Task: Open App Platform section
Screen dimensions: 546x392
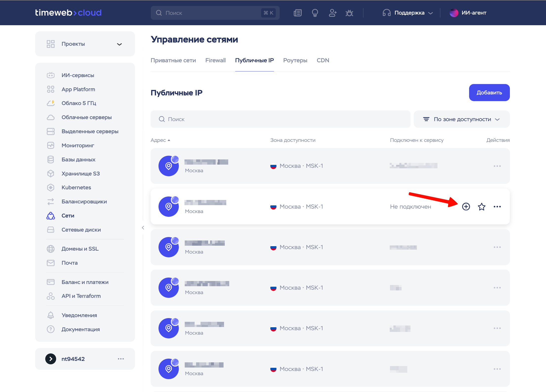Action: (x=78, y=89)
